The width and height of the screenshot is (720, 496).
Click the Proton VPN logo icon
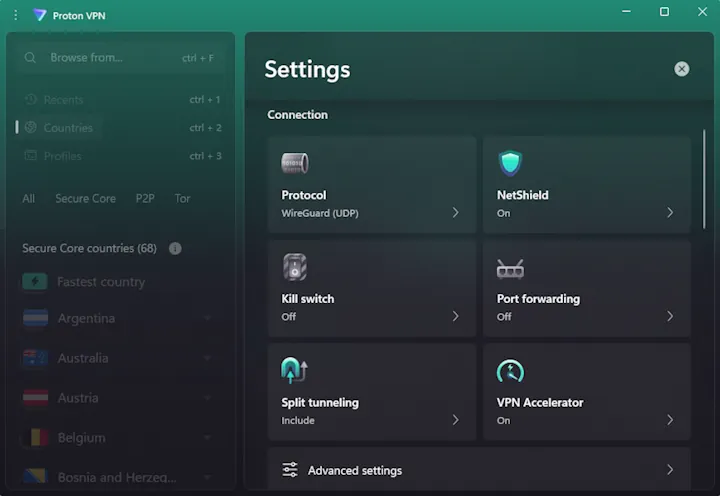point(39,15)
